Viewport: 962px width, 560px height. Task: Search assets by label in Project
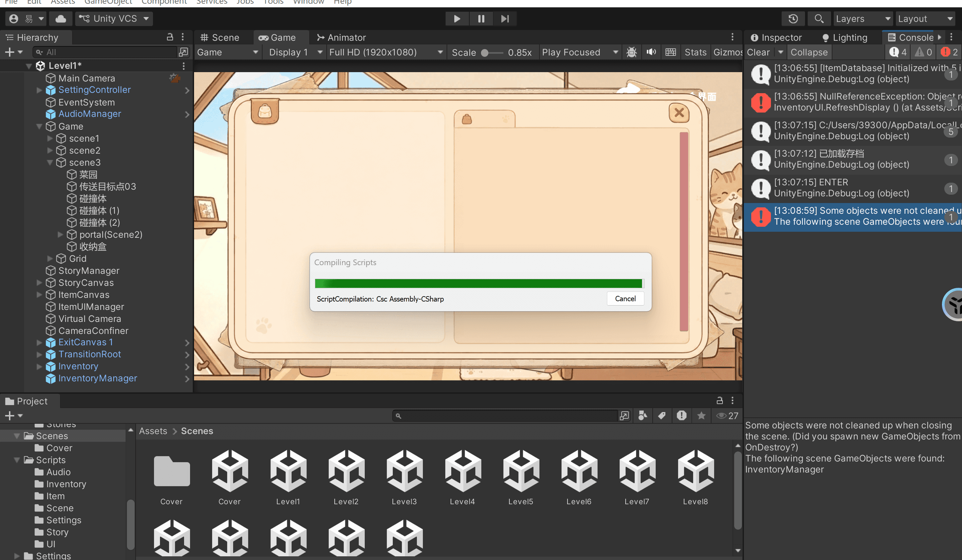click(x=662, y=415)
